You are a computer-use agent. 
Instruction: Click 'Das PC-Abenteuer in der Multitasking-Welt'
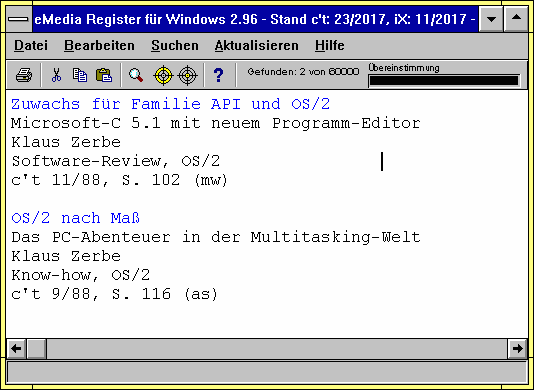click(216, 237)
